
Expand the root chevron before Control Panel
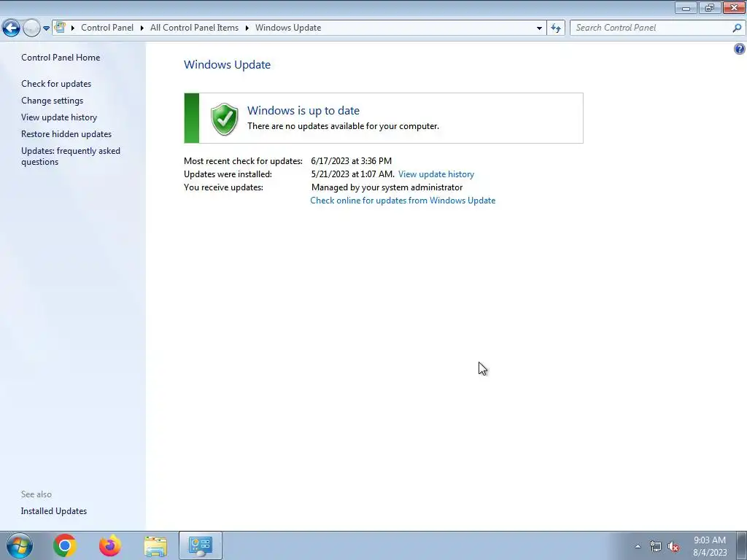(x=73, y=28)
